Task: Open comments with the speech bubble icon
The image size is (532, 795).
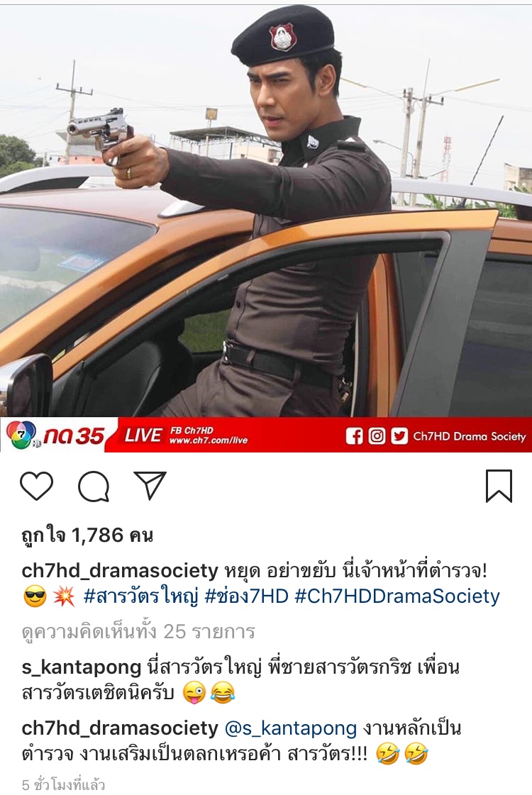Action: [x=94, y=487]
